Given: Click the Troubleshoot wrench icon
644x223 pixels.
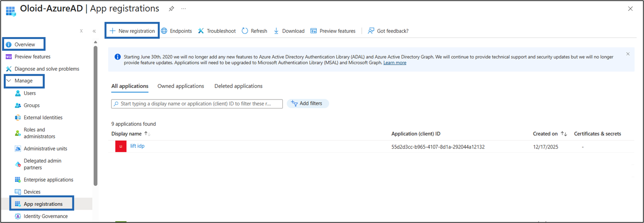Looking at the screenshot, I should tap(201, 31).
